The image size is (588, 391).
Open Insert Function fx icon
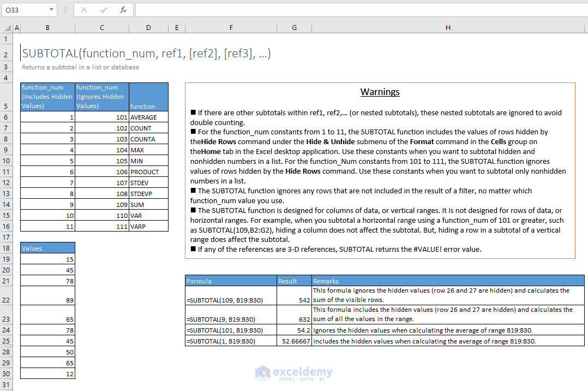(x=123, y=10)
